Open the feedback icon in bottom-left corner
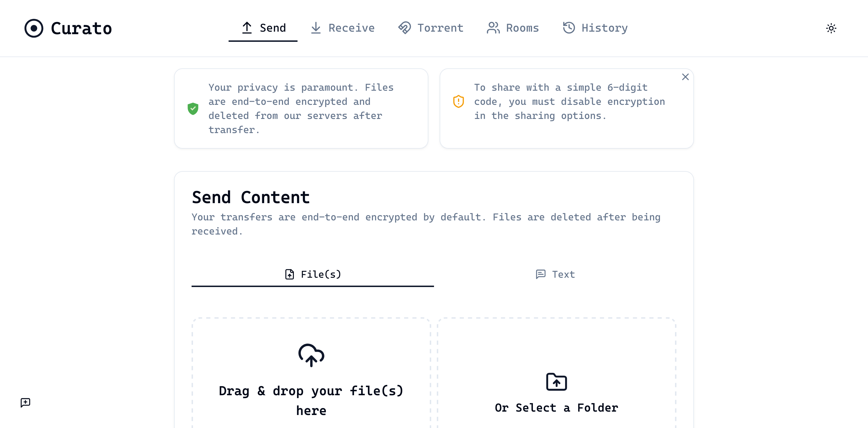868x428 pixels. click(x=25, y=403)
